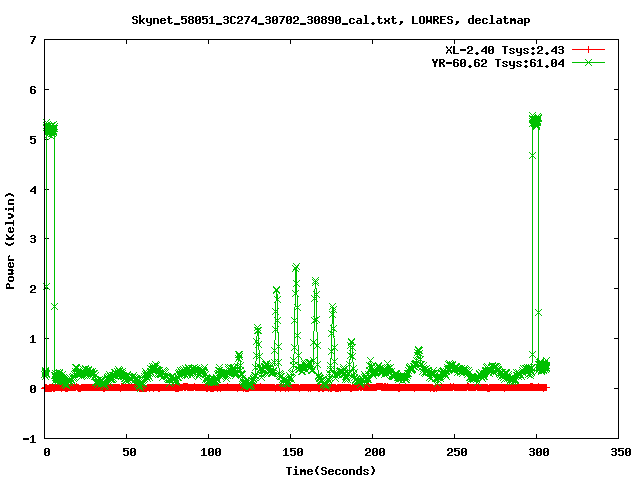The image size is (640, 480).
Task: Click the red XL legend line sample
Action: (x=588, y=50)
